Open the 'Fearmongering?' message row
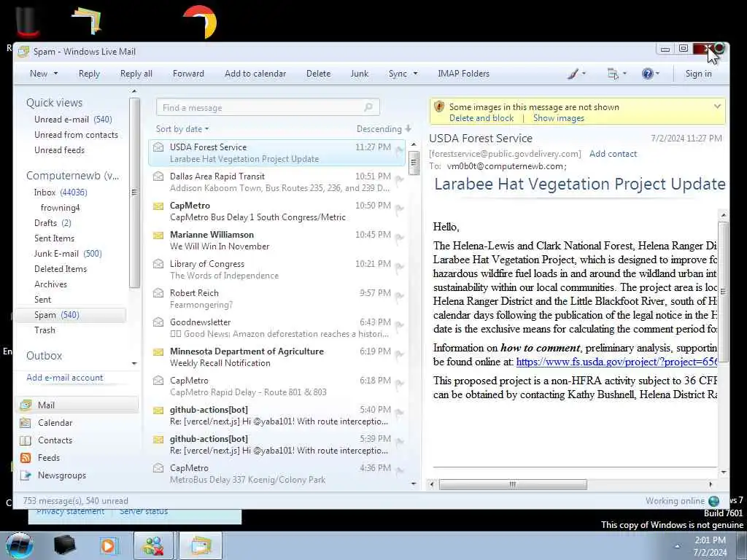This screenshot has width=747, height=560. [x=276, y=299]
